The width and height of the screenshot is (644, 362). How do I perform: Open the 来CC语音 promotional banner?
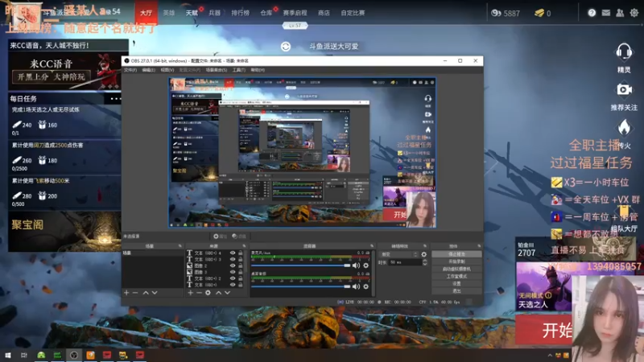coord(68,70)
